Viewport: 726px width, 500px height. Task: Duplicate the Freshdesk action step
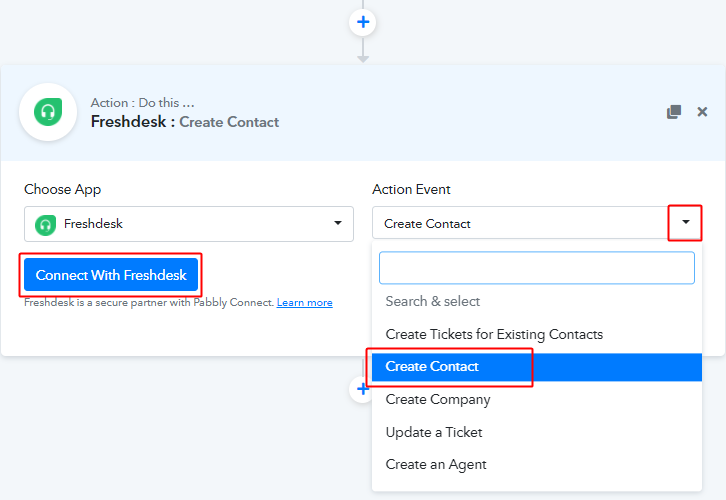coord(674,112)
